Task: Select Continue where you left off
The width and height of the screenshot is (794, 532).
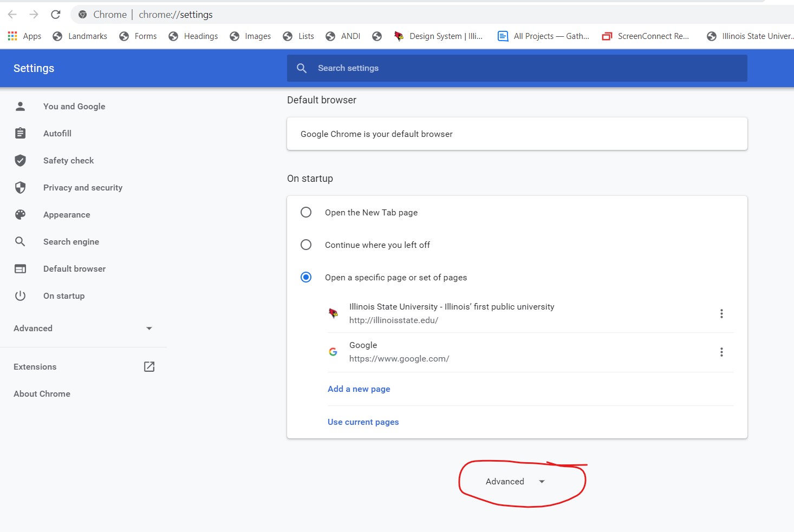Action: pyautogui.click(x=306, y=245)
